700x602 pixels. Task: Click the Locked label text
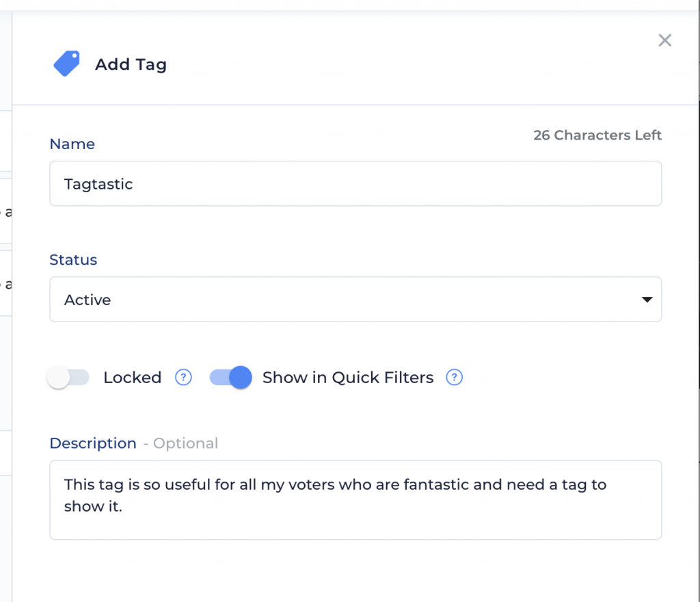(132, 378)
